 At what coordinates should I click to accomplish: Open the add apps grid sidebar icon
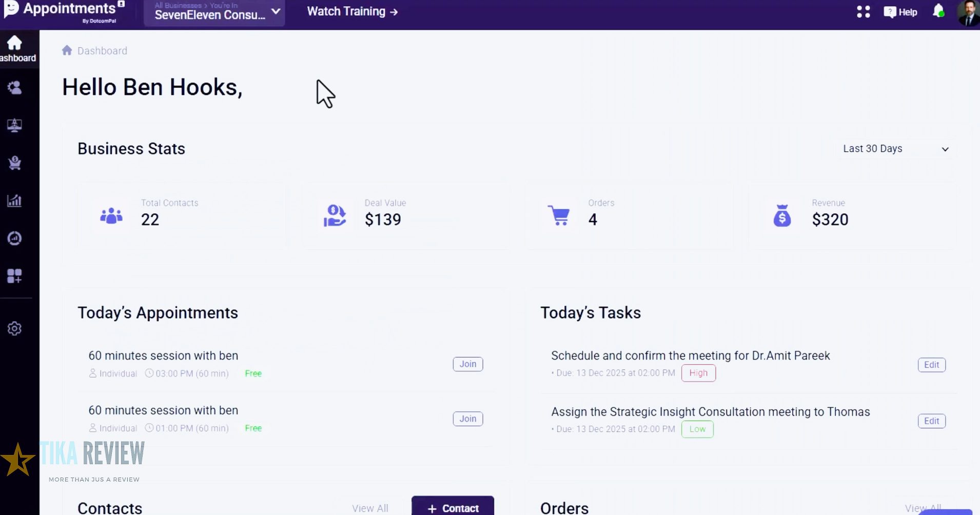coord(14,276)
